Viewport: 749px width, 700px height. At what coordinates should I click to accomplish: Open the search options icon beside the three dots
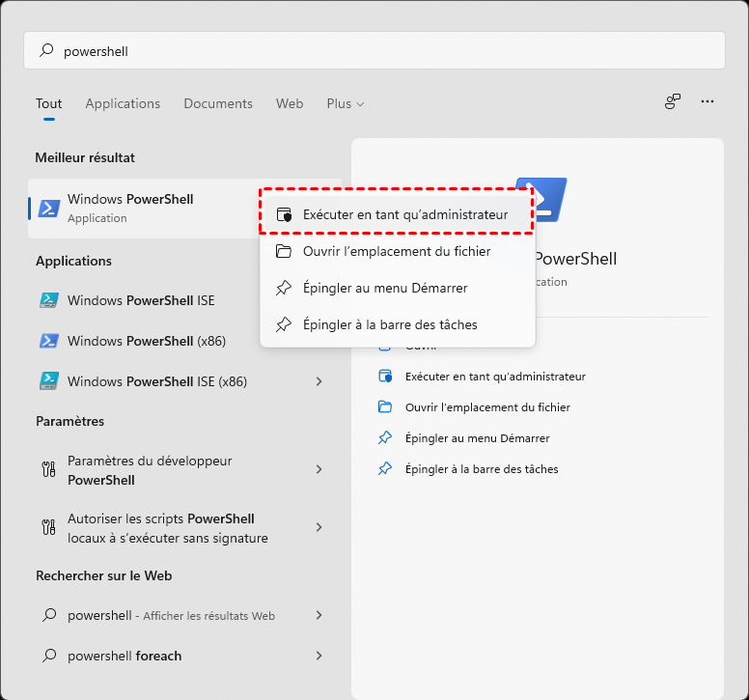[673, 101]
